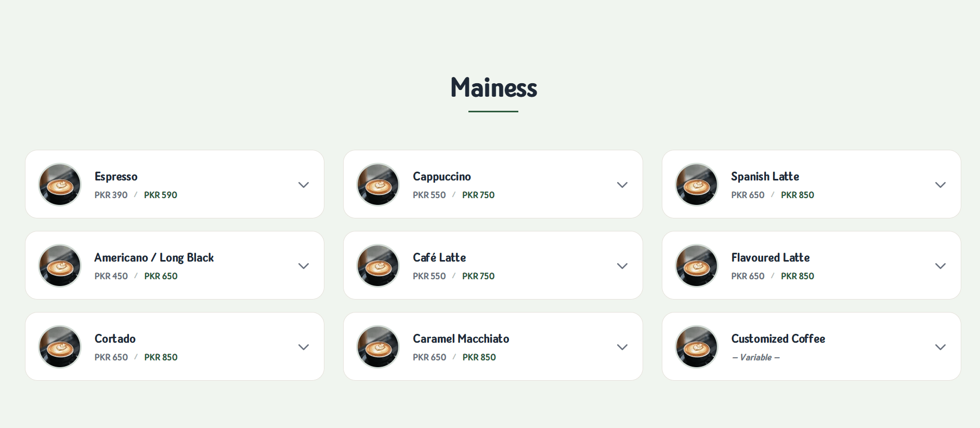
Task: Expand Americano / Long Black chevron
Action: (304, 266)
